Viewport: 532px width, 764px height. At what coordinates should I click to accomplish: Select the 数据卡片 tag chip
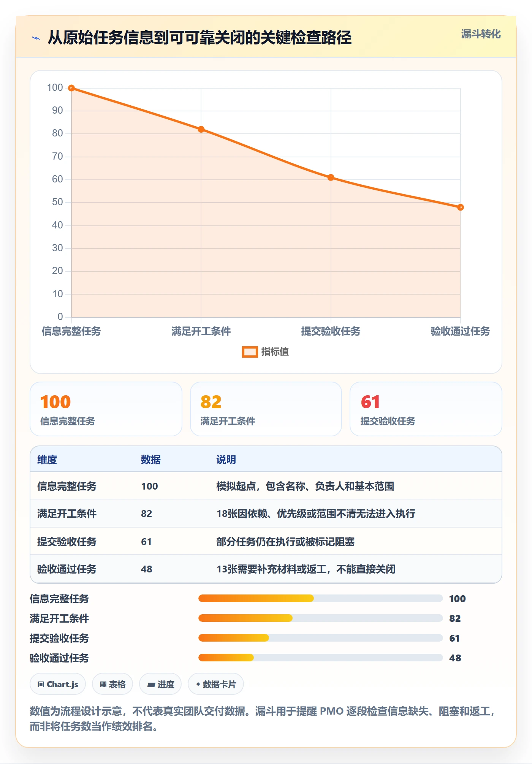[216, 684]
